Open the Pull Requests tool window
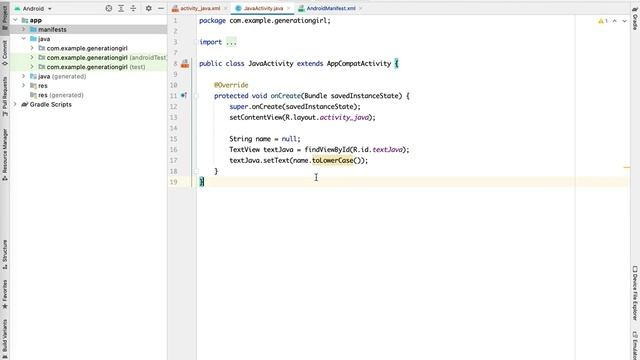 coord(4,97)
